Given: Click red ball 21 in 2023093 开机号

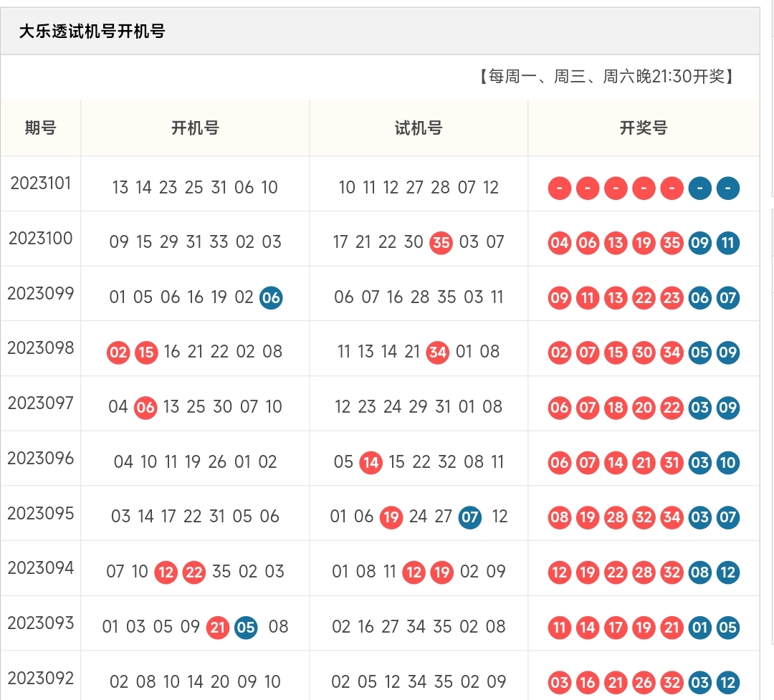Looking at the screenshot, I should [x=218, y=628].
